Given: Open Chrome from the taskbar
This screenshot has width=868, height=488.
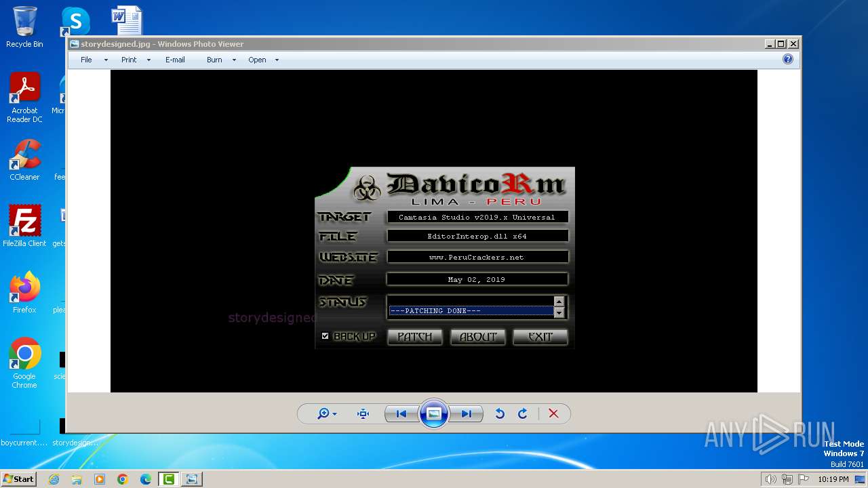Looking at the screenshot, I should pos(123,479).
